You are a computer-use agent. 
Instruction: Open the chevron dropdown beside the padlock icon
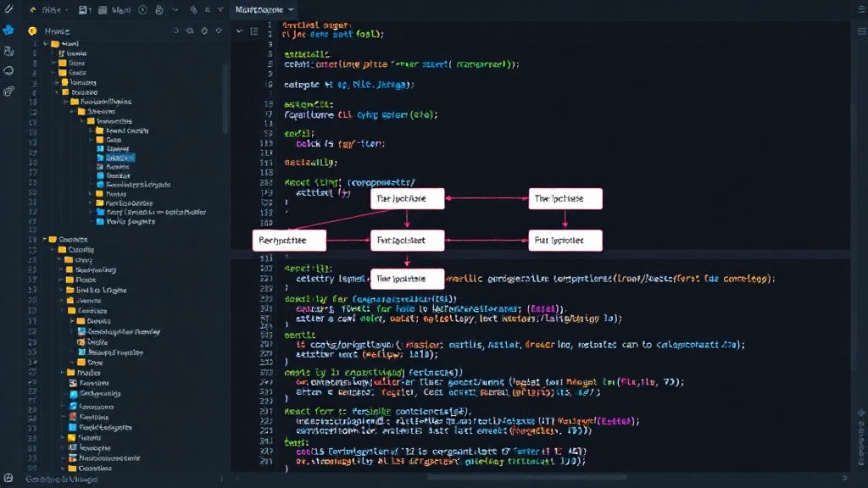coord(175,10)
